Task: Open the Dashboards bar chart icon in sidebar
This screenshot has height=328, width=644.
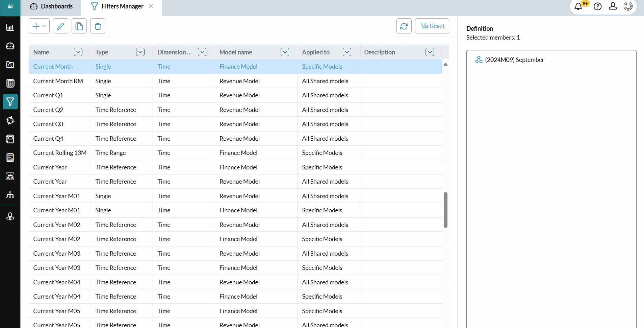Action: coord(10,27)
